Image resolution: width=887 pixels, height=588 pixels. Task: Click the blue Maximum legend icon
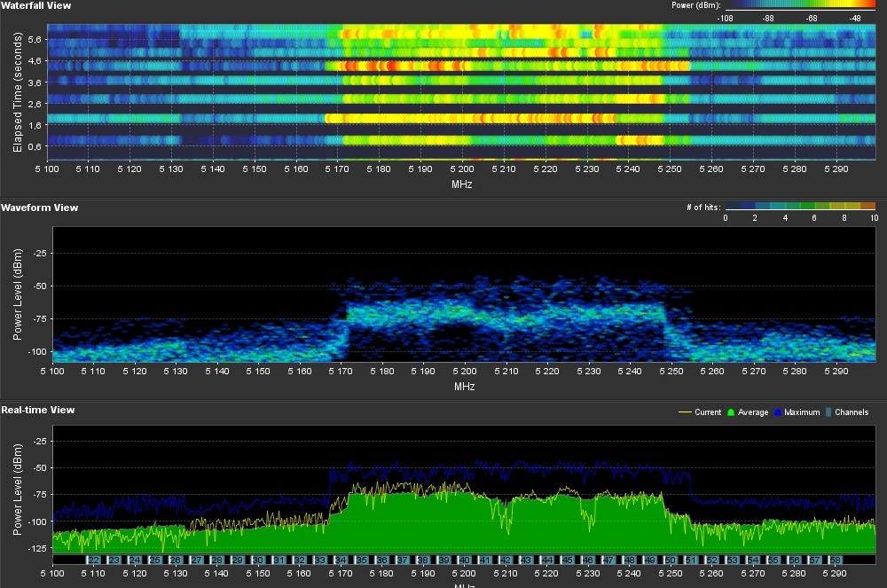tap(778, 412)
